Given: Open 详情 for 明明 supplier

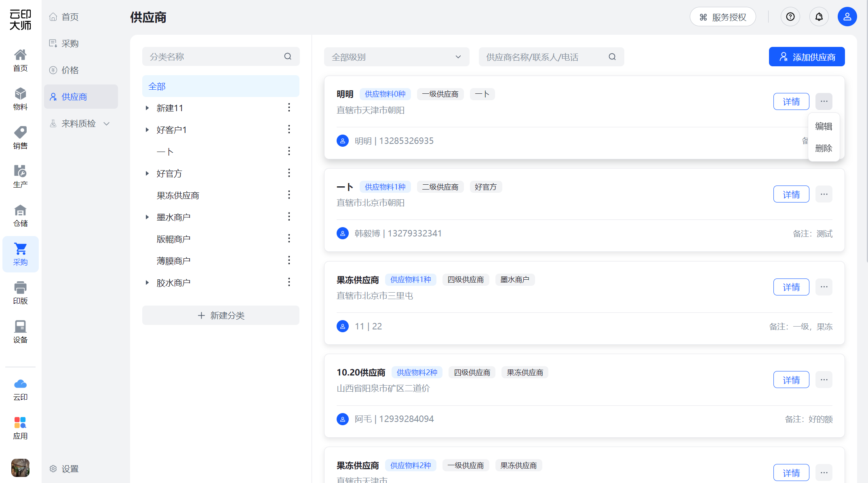Looking at the screenshot, I should [x=791, y=101].
